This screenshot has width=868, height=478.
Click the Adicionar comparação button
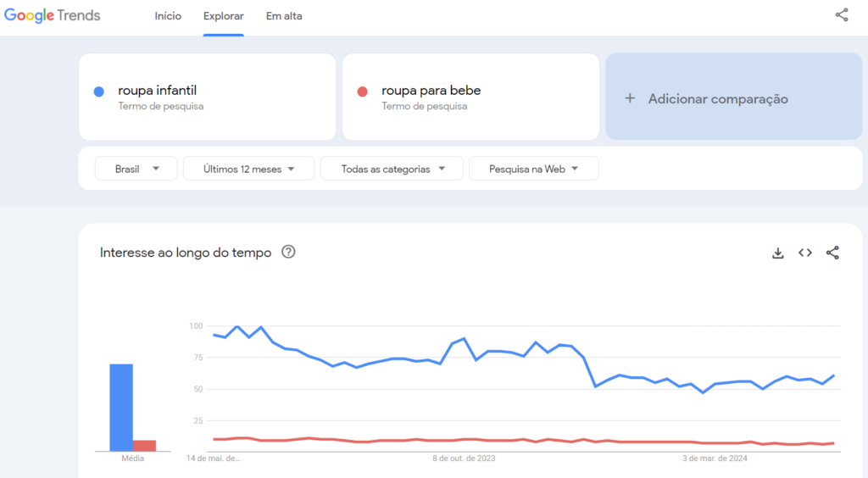[734, 97]
